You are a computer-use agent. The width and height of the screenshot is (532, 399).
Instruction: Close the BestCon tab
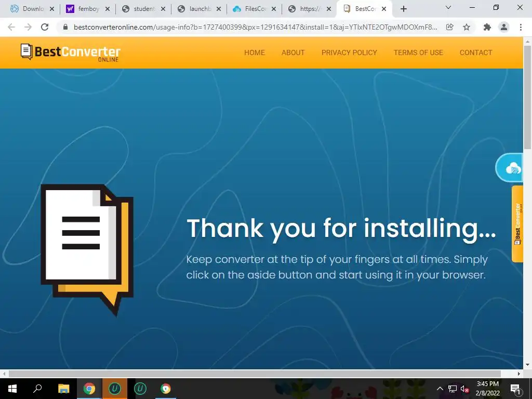pyautogui.click(x=384, y=9)
